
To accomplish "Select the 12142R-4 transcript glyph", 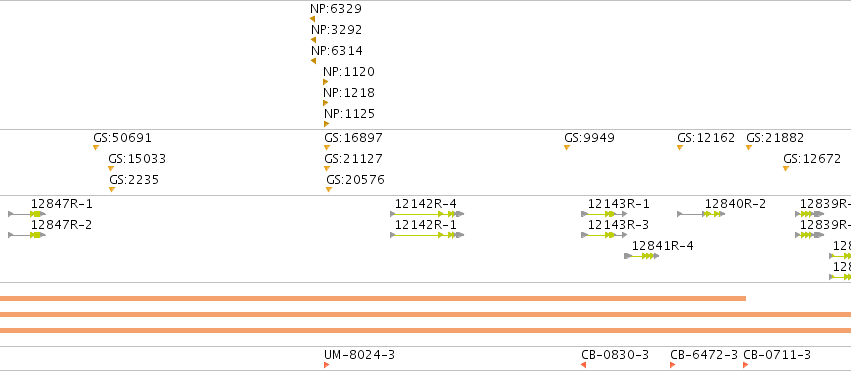I will point(427,214).
